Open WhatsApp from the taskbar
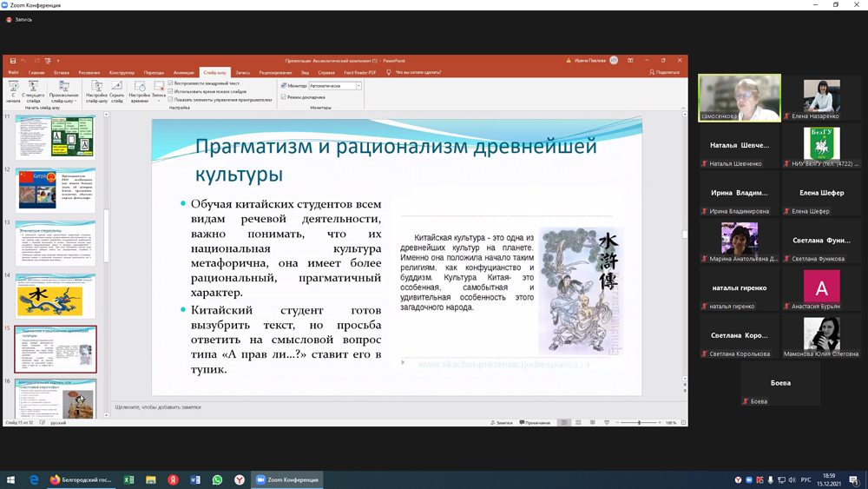Screen dimensions: 868x489 [x=217, y=479]
